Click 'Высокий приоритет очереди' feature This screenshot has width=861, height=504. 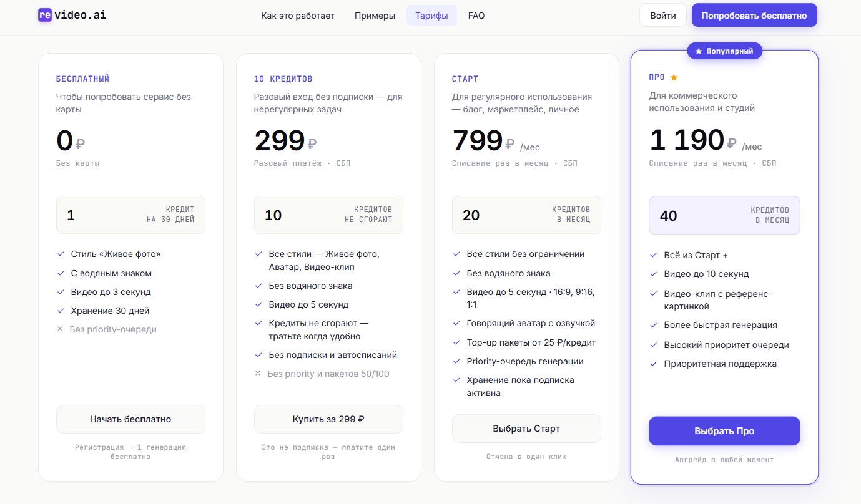[726, 345]
